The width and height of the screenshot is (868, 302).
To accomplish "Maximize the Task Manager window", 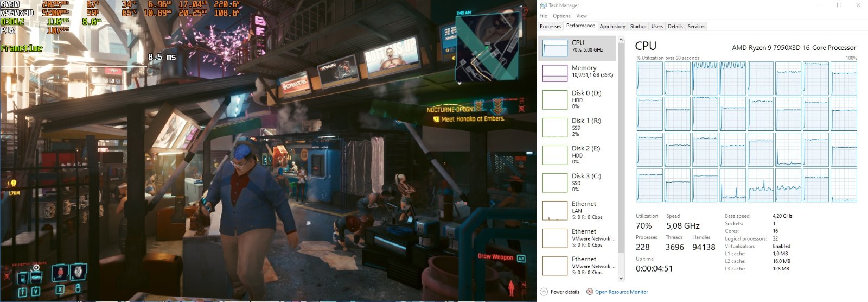I will click(x=839, y=5).
